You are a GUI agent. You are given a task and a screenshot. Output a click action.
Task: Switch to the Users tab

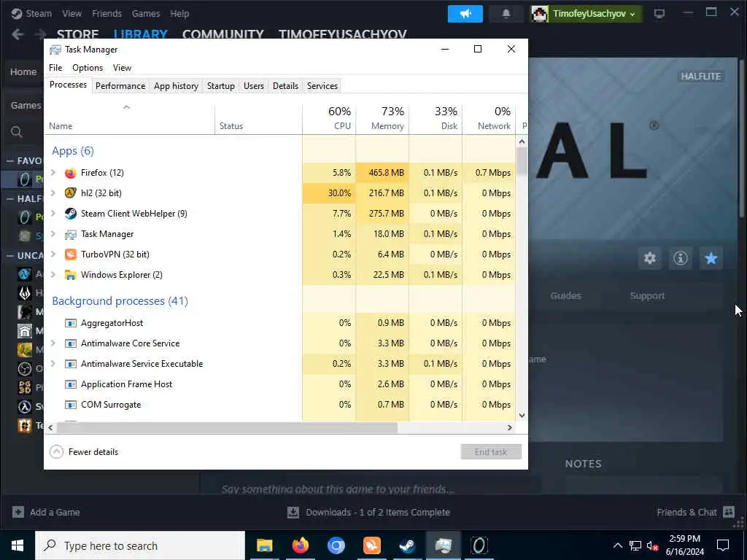click(253, 86)
